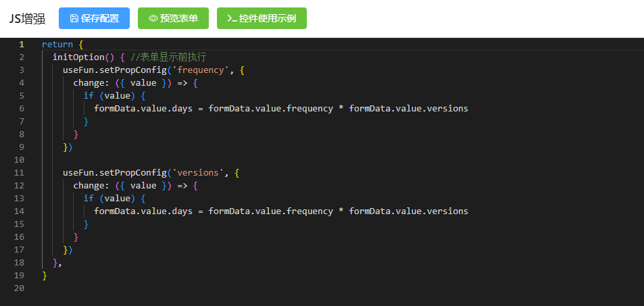Click line number 10 in the gutter
Image resolution: width=644 pixels, height=306 pixels.
[x=19, y=160]
